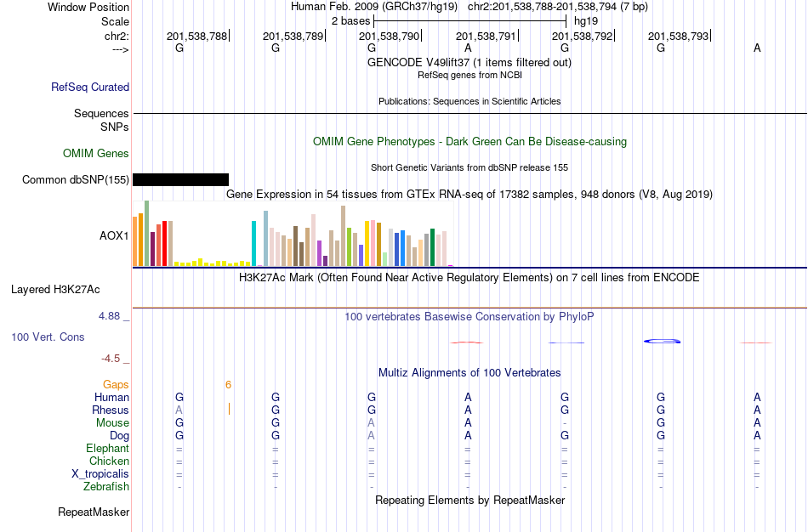Click the Window Position label
Screen dimensions: 808x532
88,7
